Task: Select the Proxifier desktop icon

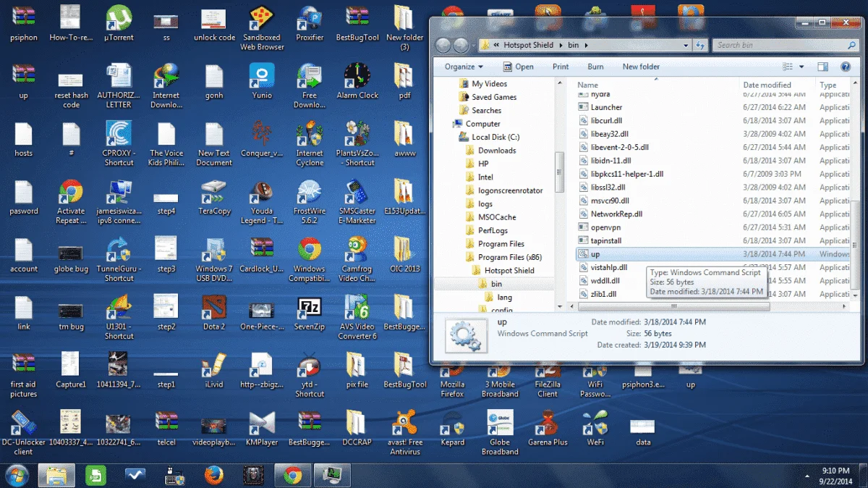Action: click(310, 22)
